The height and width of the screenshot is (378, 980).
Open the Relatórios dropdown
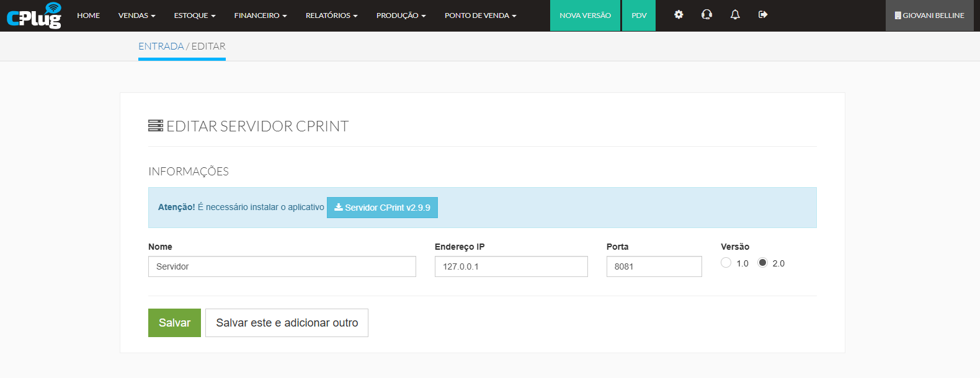(x=332, y=15)
